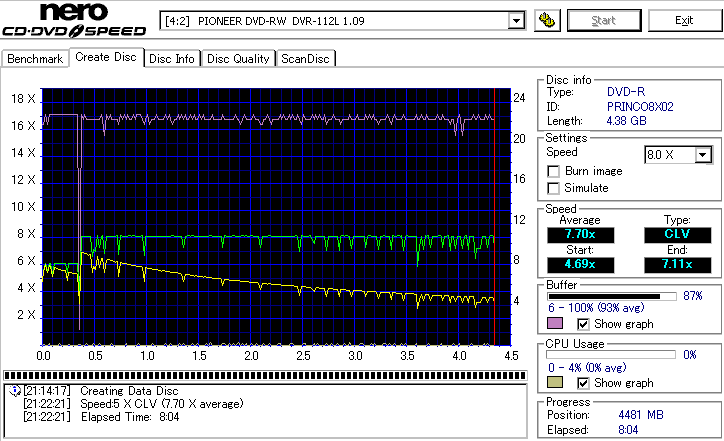Click the purple Buffer graph color swatch
Screen dimensions: 724x441
pos(554,324)
